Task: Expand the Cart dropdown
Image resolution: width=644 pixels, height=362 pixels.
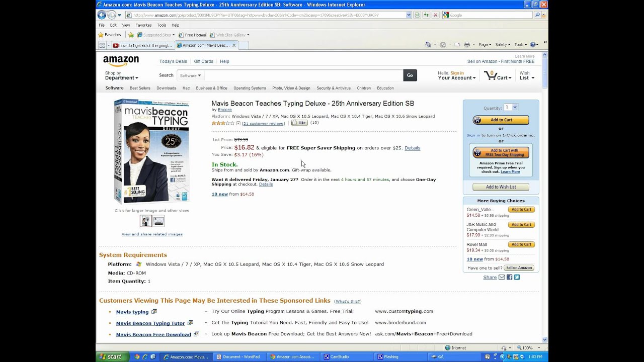Action: [x=504, y=78]
